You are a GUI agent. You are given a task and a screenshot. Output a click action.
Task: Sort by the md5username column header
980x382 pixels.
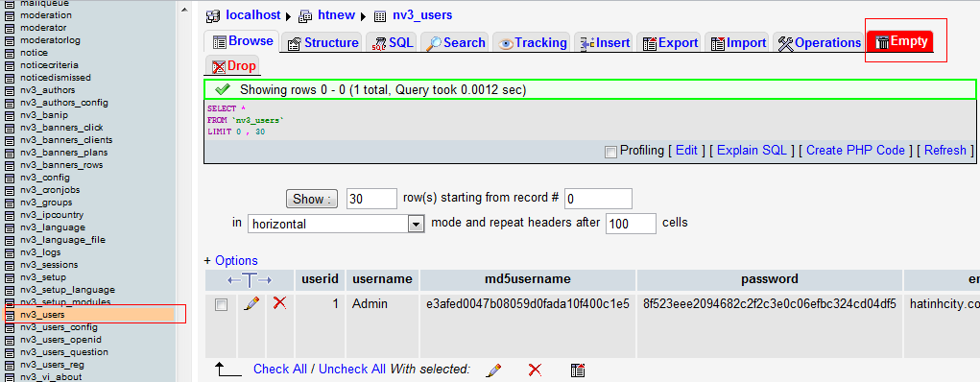pos(528,279)
